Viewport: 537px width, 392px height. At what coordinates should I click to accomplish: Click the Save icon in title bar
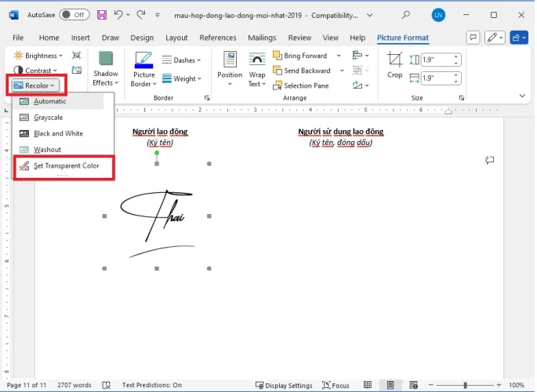click(x=103, y=15)
